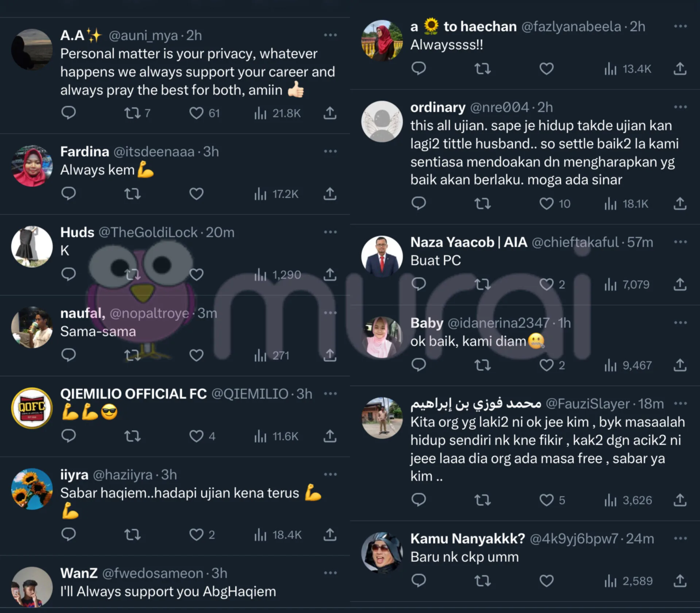Open three-dot menu on Naza Yaacob tweet

tap(680, 242)
